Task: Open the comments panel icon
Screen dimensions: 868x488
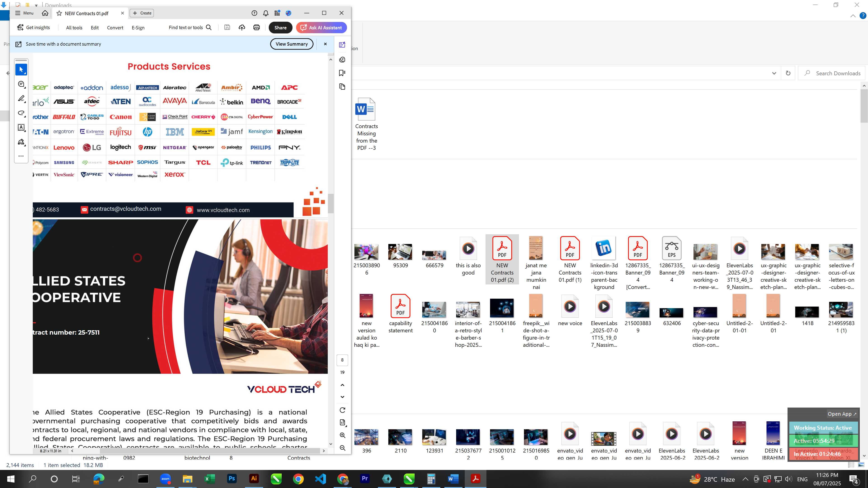Action: [342, 60]
